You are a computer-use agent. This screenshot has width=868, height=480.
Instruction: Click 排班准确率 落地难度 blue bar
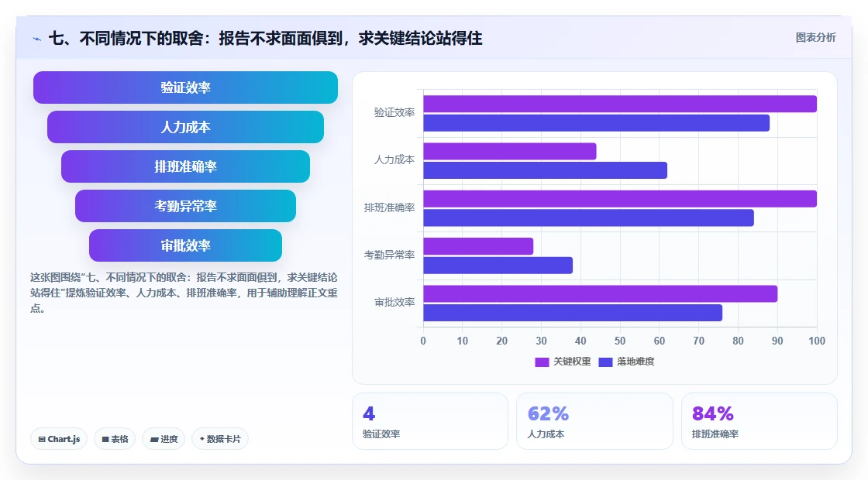coord(588,218)
